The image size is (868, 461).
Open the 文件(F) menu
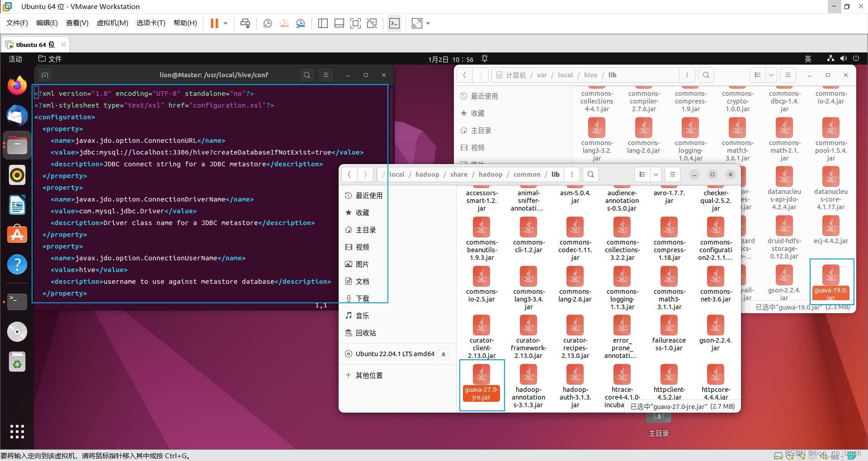[x=17, y=23]
